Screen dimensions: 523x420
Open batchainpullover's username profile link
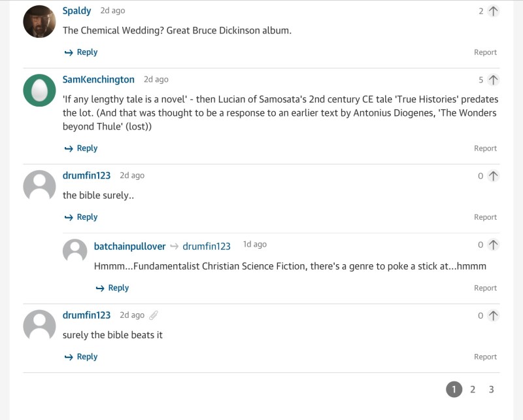tap(129, 247)
